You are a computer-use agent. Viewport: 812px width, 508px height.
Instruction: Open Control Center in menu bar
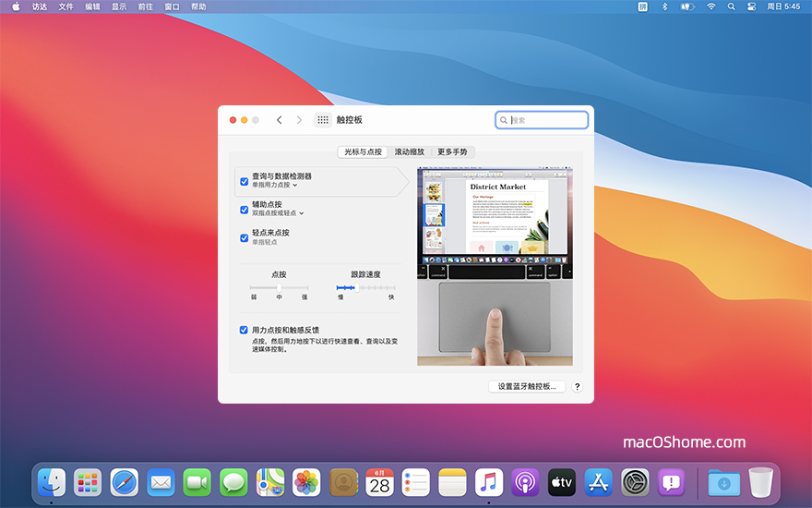point(751,6)
